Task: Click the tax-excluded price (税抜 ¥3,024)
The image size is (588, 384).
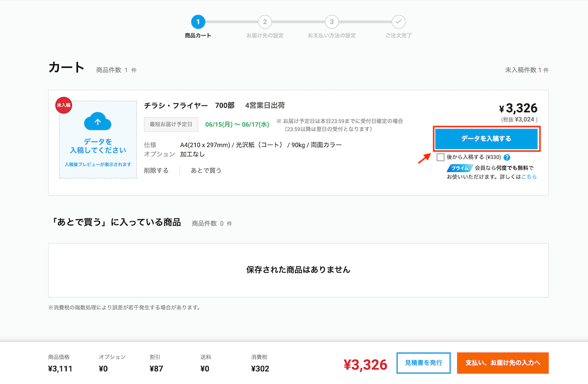Action: click(x=519, y=119)
